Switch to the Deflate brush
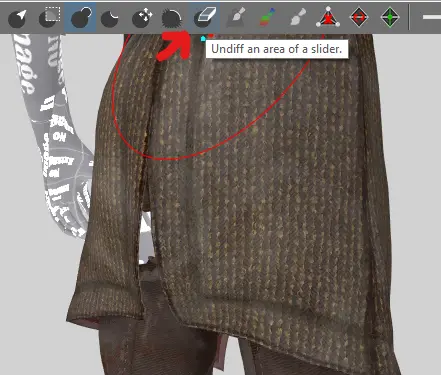 tap(110, 18)
